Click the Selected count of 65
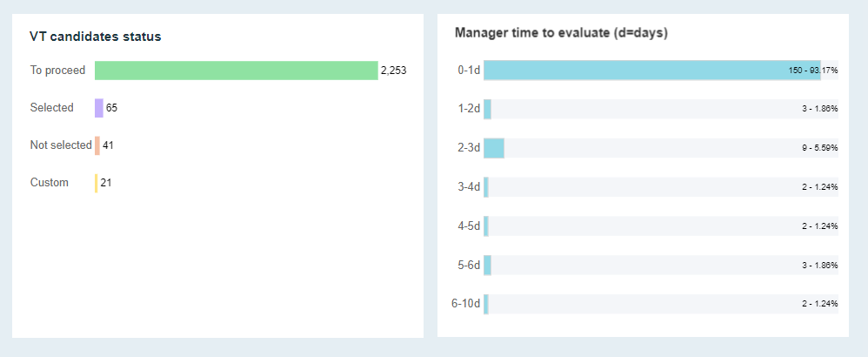This screenshot has height=357, width=868. 111,108
